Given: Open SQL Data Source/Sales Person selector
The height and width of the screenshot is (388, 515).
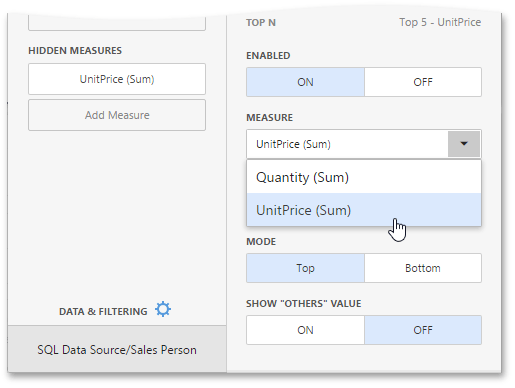Looking at the screenshot, I should pos(117,350).
